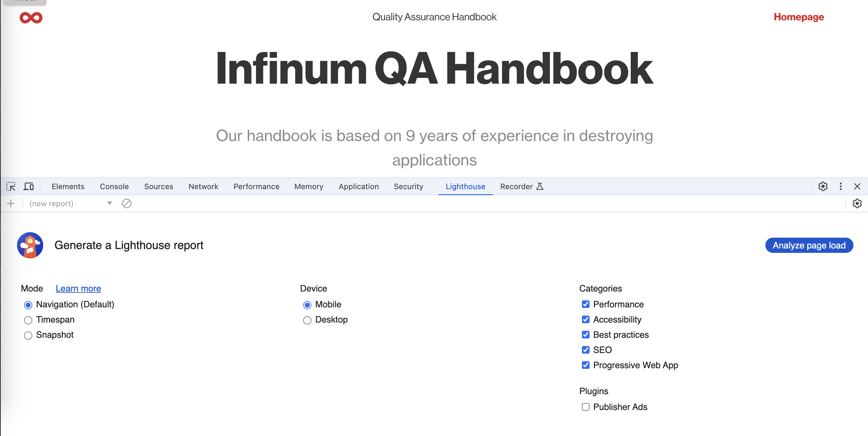The image size is (868, 436).
Task: Switch to the Application tab
Action: (x=359, y=186)
